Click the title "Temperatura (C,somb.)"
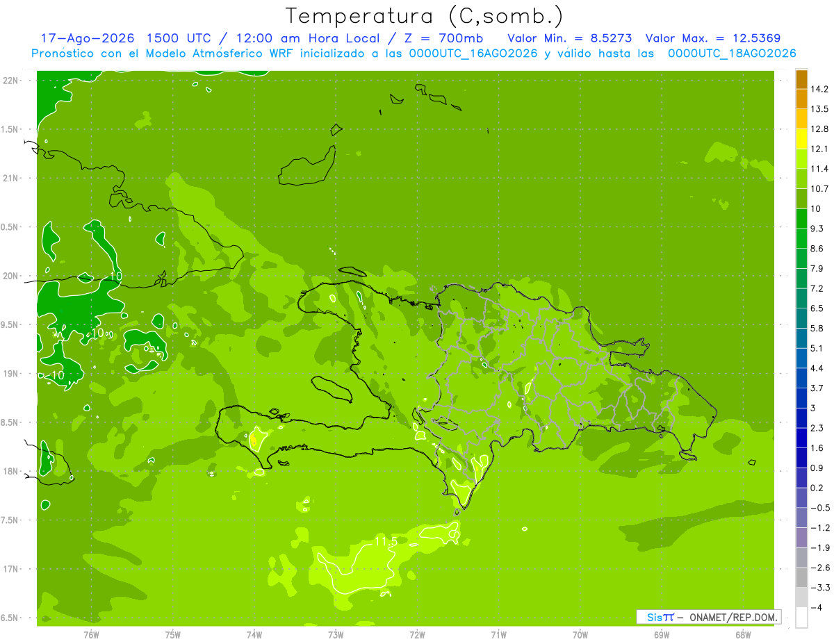This screenshot has width=834, height=644. tap(424, 16)
